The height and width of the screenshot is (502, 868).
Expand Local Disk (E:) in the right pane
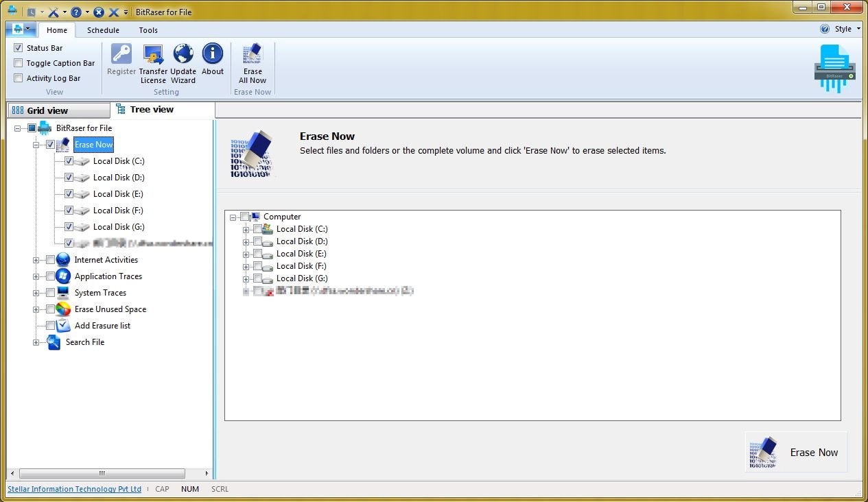click(x=246, y=254)
